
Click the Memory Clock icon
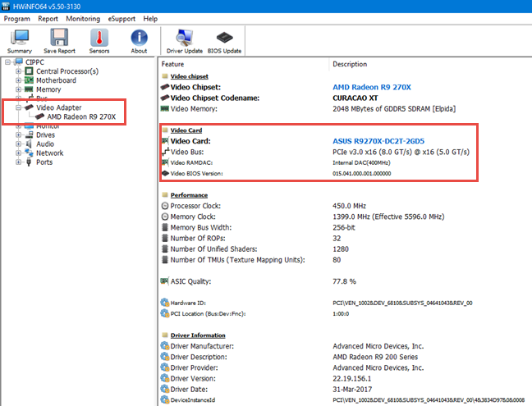165,217
